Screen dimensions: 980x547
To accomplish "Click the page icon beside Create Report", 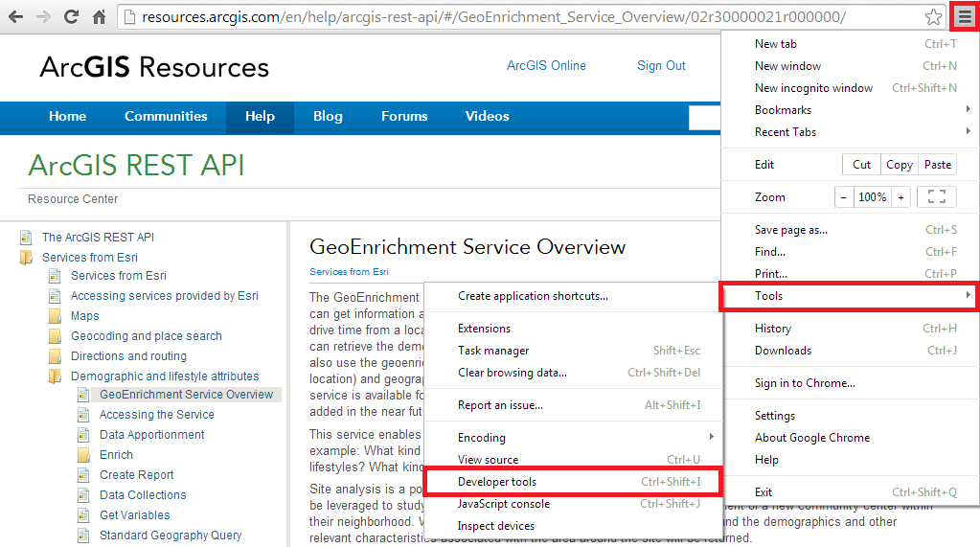I will click(83, 475).
